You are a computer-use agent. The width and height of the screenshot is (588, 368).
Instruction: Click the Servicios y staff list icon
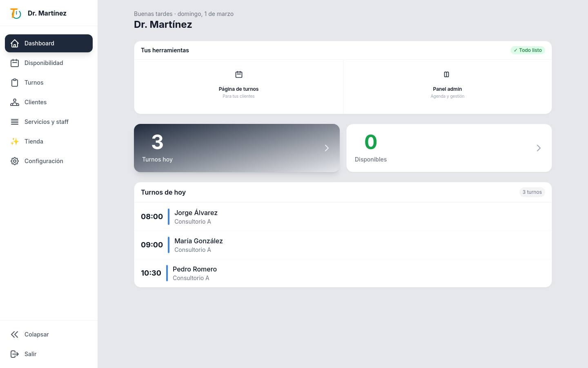(x=15, y=121)
